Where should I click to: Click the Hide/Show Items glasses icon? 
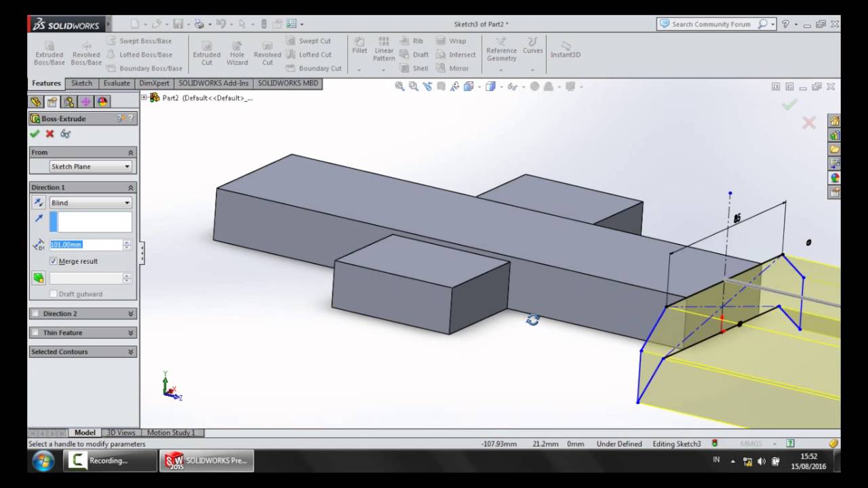coord(512,86)
